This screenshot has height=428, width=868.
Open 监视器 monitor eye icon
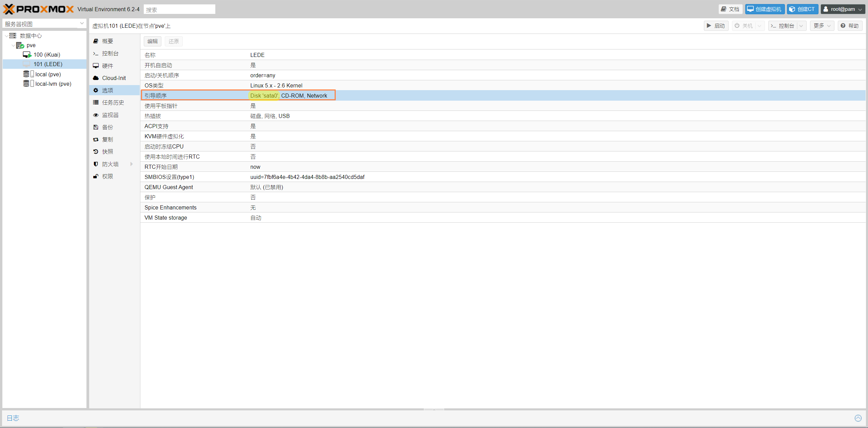pyautogui.click(x=96, y=115)
